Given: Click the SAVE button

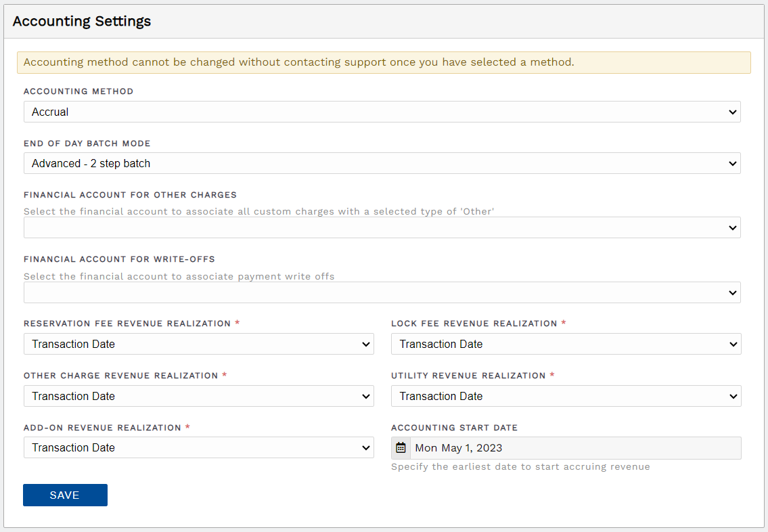Looking at the screenshot, I should click(65, 495).
